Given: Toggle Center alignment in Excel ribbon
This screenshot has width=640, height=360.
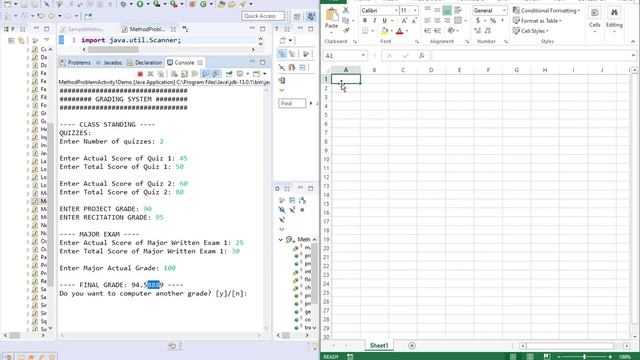Looking at the screenshot, I should pos(437,20).
